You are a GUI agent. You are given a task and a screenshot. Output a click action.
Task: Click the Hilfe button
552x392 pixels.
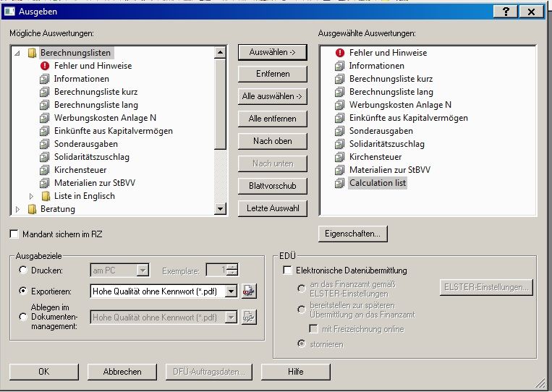(296, 372)
